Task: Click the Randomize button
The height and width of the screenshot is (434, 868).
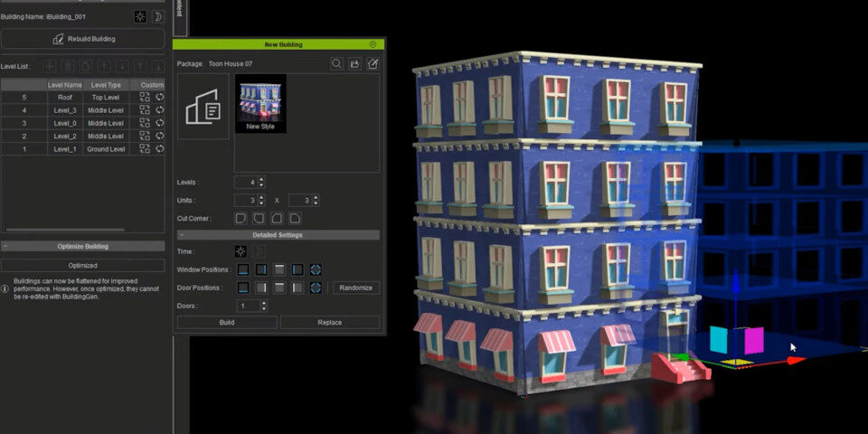Action: 356,288
